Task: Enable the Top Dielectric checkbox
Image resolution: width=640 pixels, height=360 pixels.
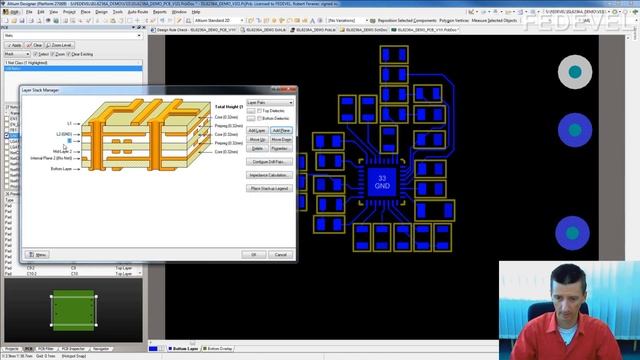Action: tap(260, 111)
